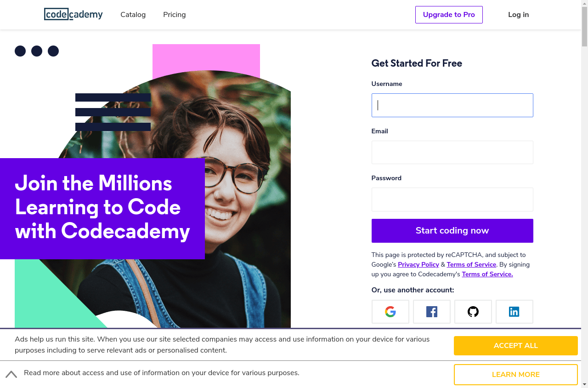Open Google's Privacy Policy link
Screen dimensions: 588x388
418,264
